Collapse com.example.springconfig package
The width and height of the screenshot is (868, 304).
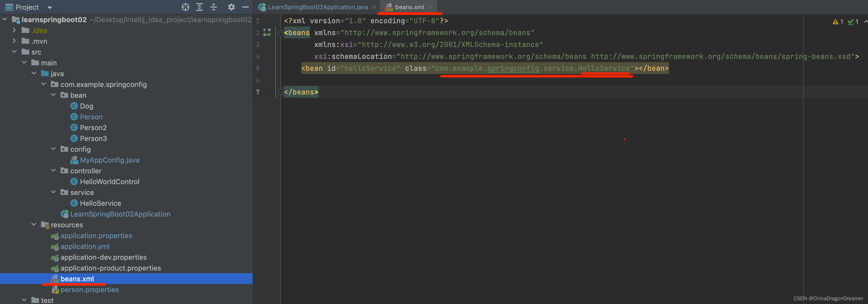click(x=44, y=84)
